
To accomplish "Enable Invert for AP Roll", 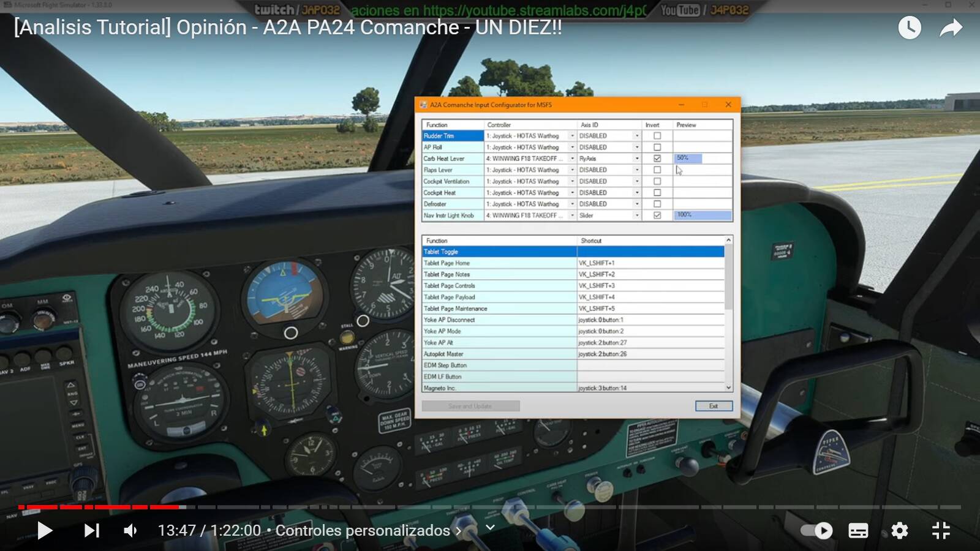I will coord(657,147).
